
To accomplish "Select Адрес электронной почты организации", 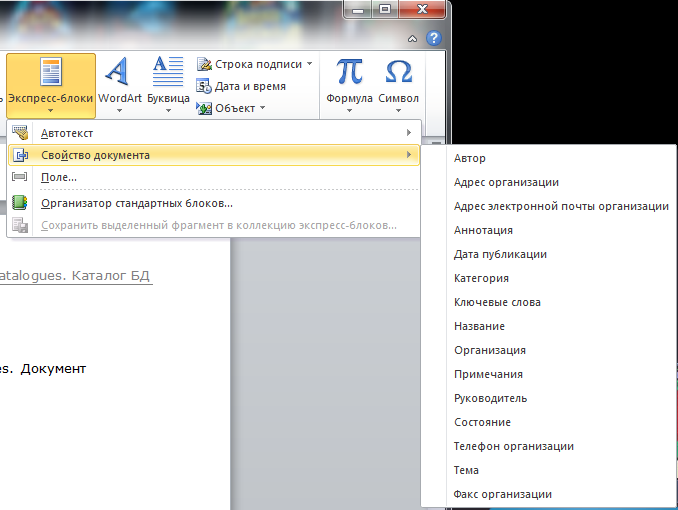I will pyautogui.click(x=560, y=206).
